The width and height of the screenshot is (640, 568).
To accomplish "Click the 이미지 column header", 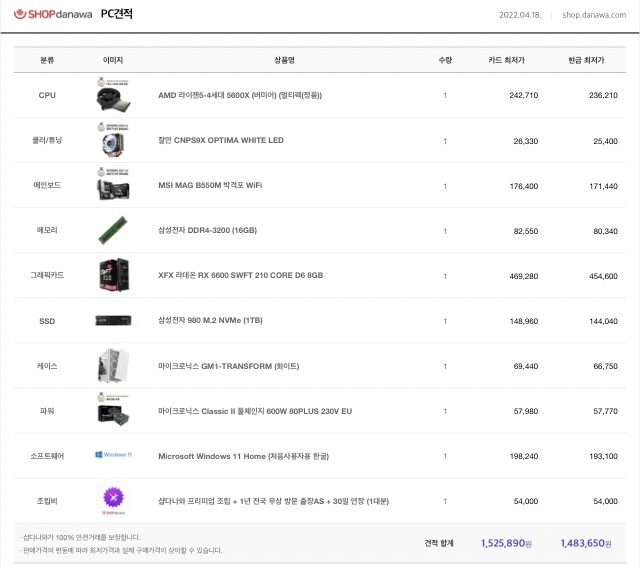I will [x=113, y=60].
